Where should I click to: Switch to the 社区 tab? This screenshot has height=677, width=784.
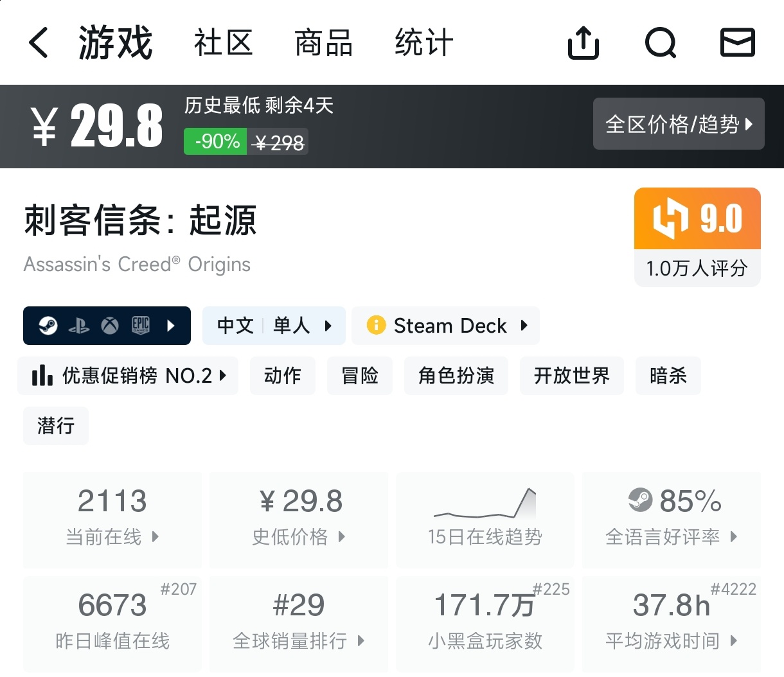coord(223,43)
